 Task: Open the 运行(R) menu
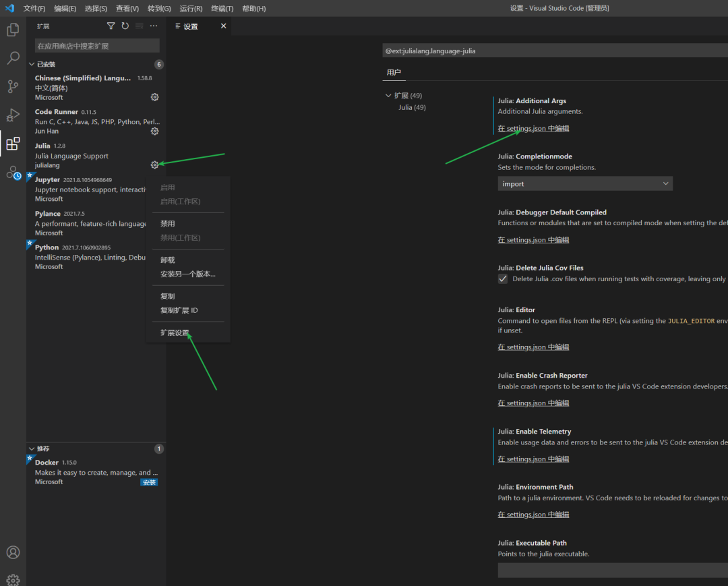point(191,8)
